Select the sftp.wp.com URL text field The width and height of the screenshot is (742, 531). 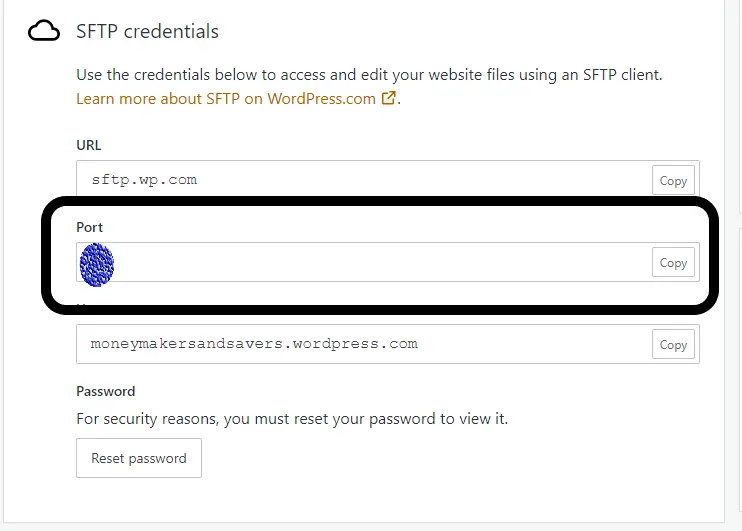[x=388, y=180]
